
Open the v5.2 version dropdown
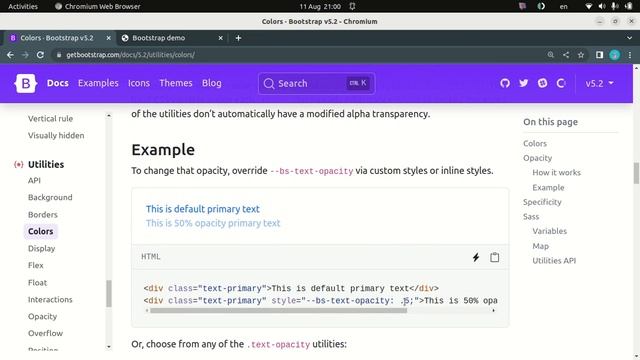coord(599,83)
